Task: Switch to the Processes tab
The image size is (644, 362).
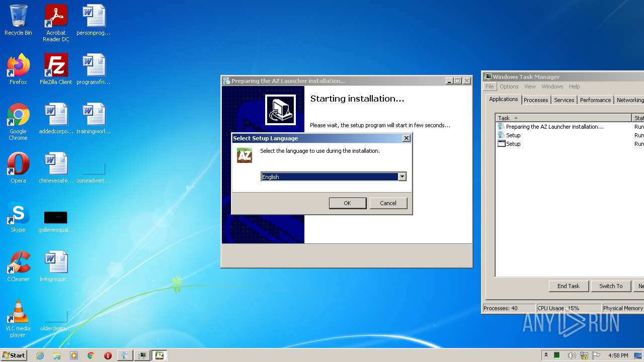Action: pos(536,100)
